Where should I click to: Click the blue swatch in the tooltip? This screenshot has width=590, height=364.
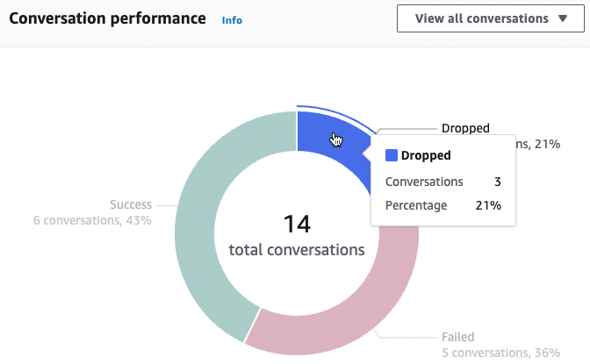click(392, 155)
